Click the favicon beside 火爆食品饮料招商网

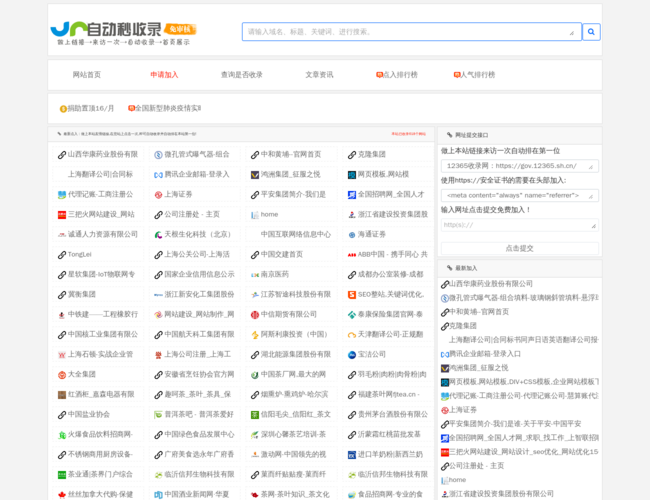pyautogui.click(x=61, y=435)
